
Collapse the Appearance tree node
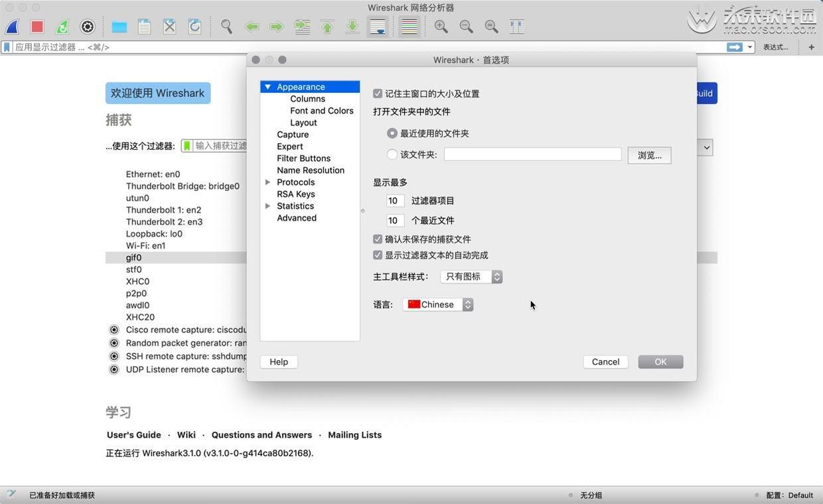click(267, 87)
